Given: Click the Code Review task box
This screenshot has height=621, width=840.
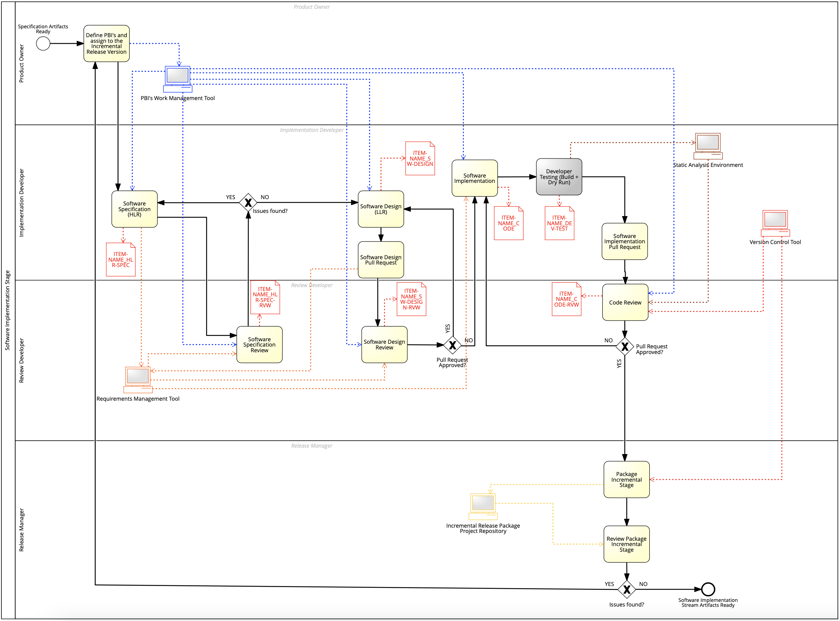Looking at the screenshot, I should coord(625,302).
